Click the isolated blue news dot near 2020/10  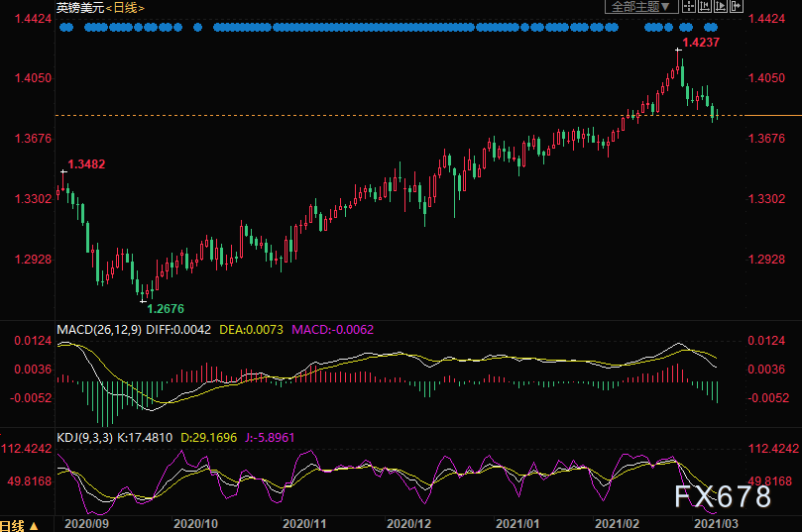[x=198, y=27]
